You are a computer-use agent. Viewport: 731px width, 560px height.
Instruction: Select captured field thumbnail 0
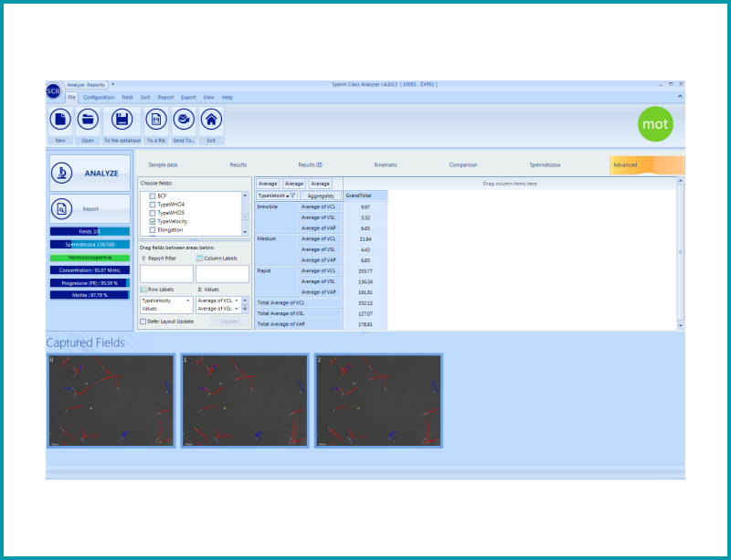pos(111,401)
